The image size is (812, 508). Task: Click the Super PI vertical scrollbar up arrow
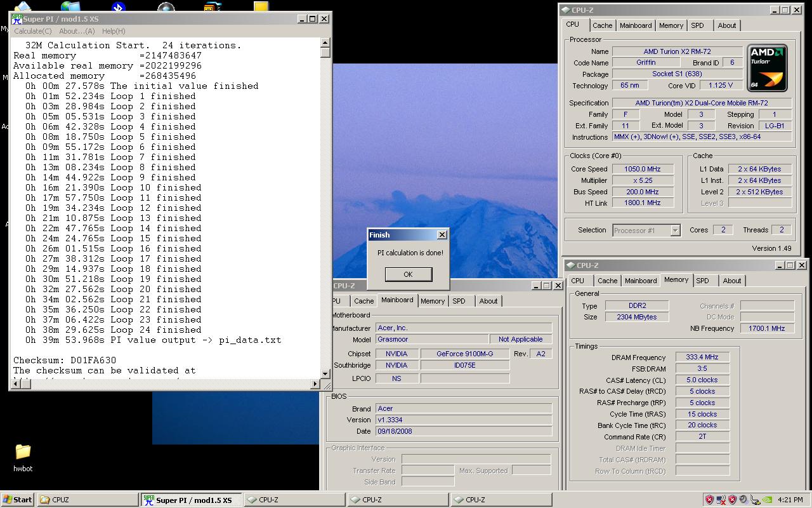(325, 43)
